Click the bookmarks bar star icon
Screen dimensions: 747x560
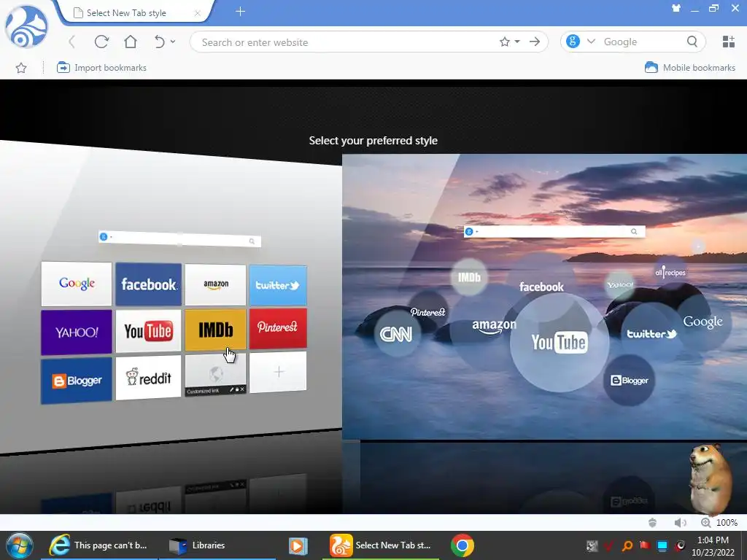21,68
